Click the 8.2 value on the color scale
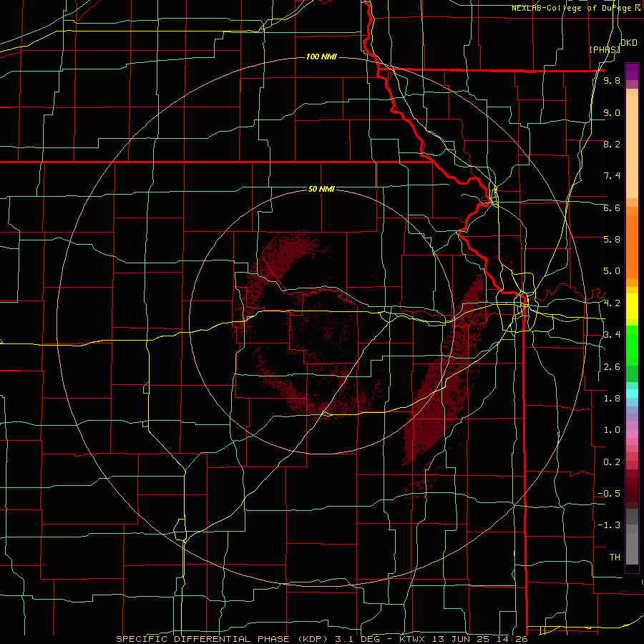The image size is (644, 644). click(612, 144)
